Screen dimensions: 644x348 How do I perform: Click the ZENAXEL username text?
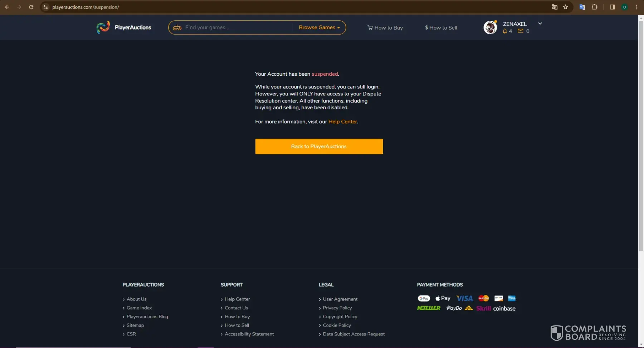coord(515,24)
